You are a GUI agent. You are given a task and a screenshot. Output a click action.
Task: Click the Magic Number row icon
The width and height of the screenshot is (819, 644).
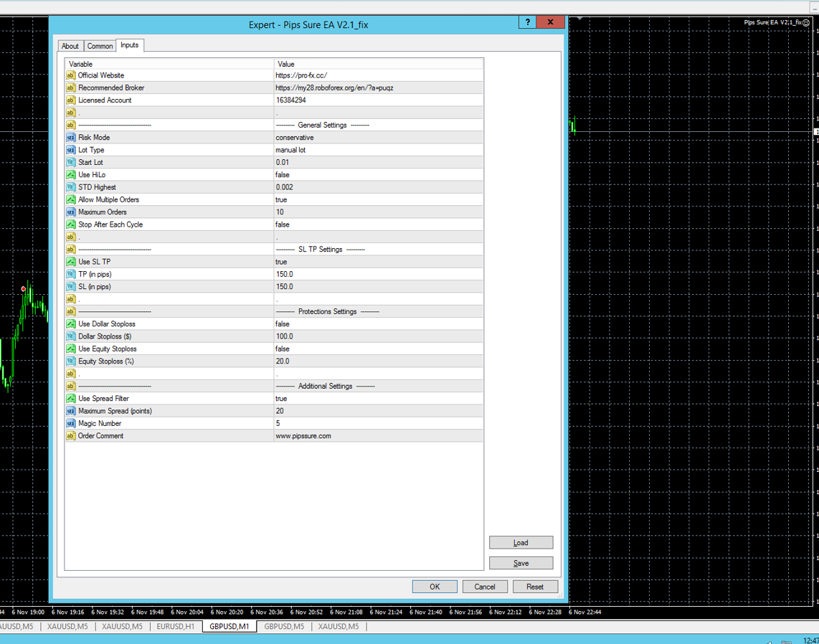(x=70, y=424)
